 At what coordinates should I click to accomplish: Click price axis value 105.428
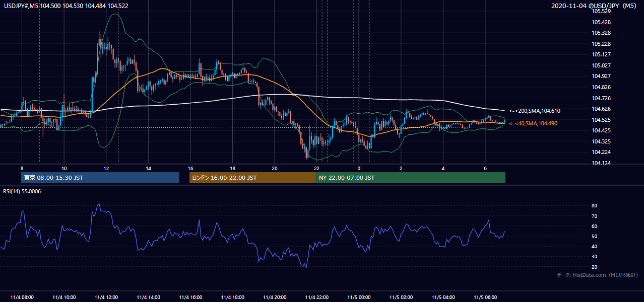tap(601, 22)
